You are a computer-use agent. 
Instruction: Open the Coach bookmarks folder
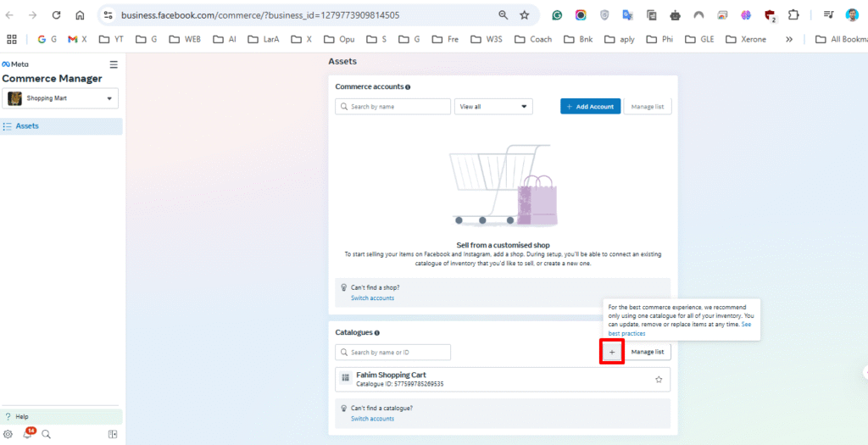pyautogui.click(x=533, y=39)
